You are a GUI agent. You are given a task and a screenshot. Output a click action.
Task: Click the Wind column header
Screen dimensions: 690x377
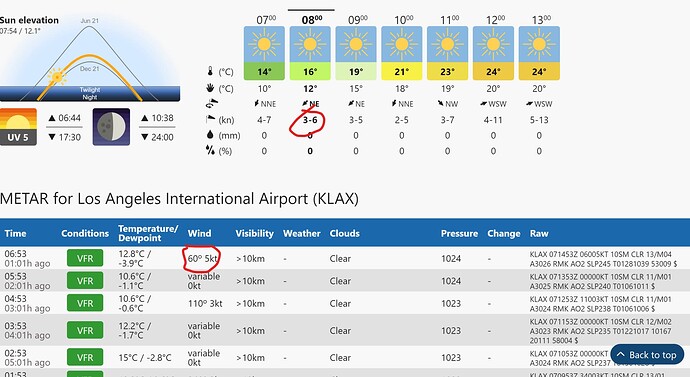[199, 233]
